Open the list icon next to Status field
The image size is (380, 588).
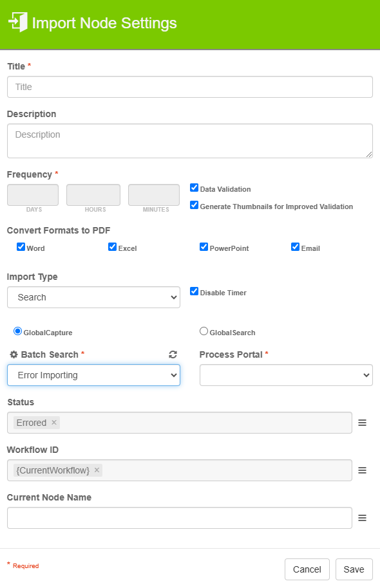[362, 423]
